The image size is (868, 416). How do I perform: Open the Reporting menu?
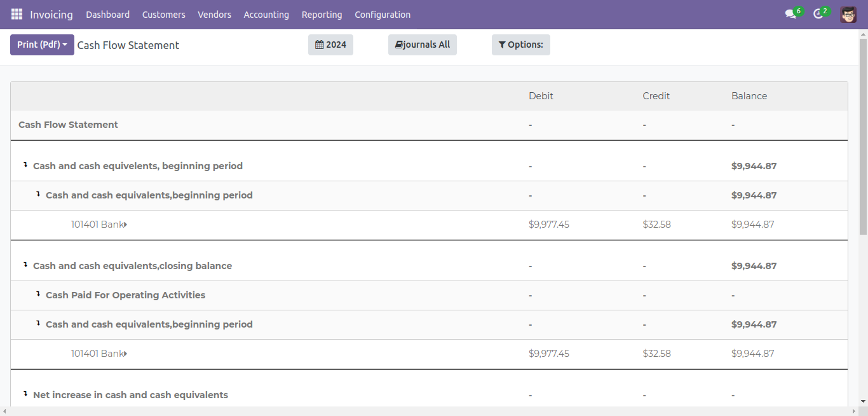point(322,14)
